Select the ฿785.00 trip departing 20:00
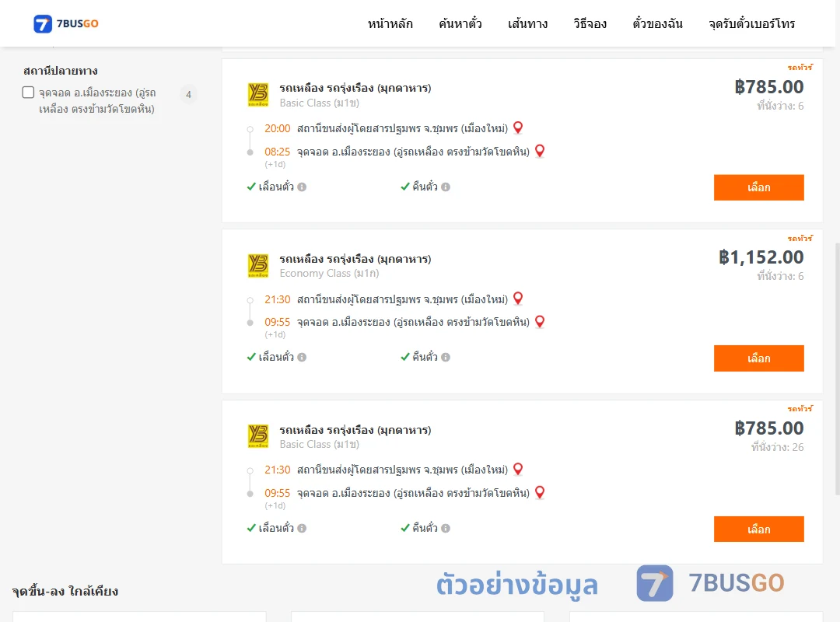 coord(758,187)
